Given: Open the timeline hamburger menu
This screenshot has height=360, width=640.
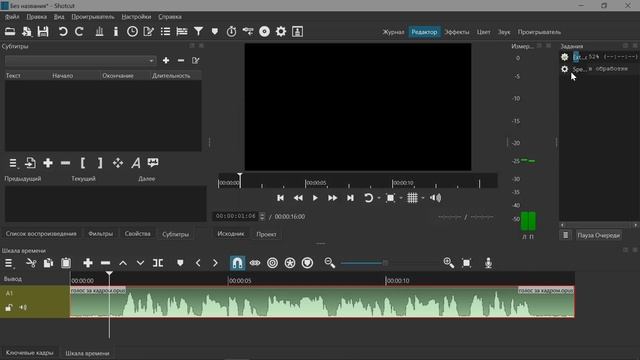Looking at the screenshot, I should 9,263.
